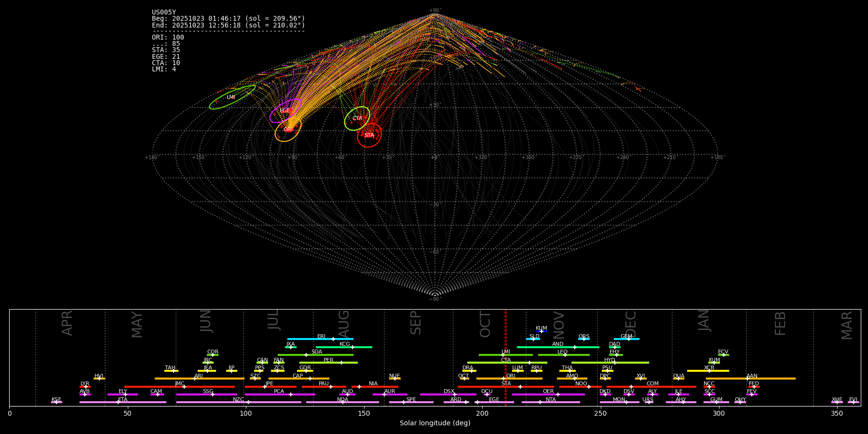Click the OER shower bar in timeline
The image size is (868, 434).
point(548,394)
